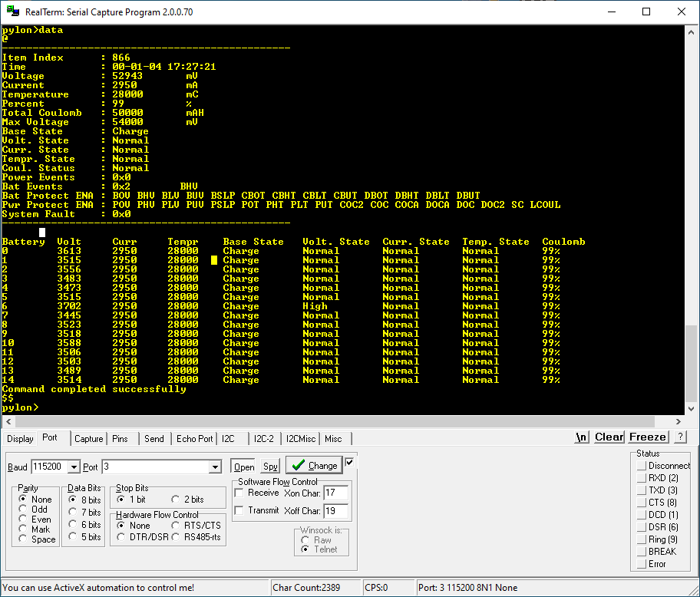Click the CTS (8) status indicator
Viewport: 700px width, 597px height.
642,503
